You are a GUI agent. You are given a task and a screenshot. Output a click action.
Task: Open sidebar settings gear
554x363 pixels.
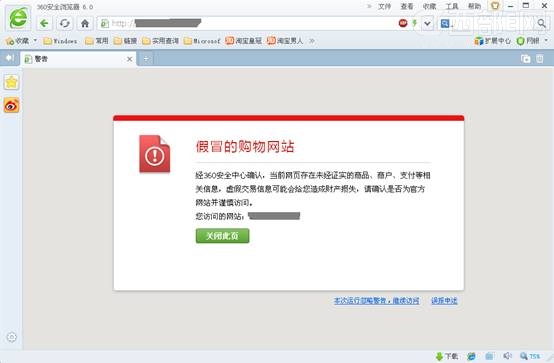click(x=12, y=337)
